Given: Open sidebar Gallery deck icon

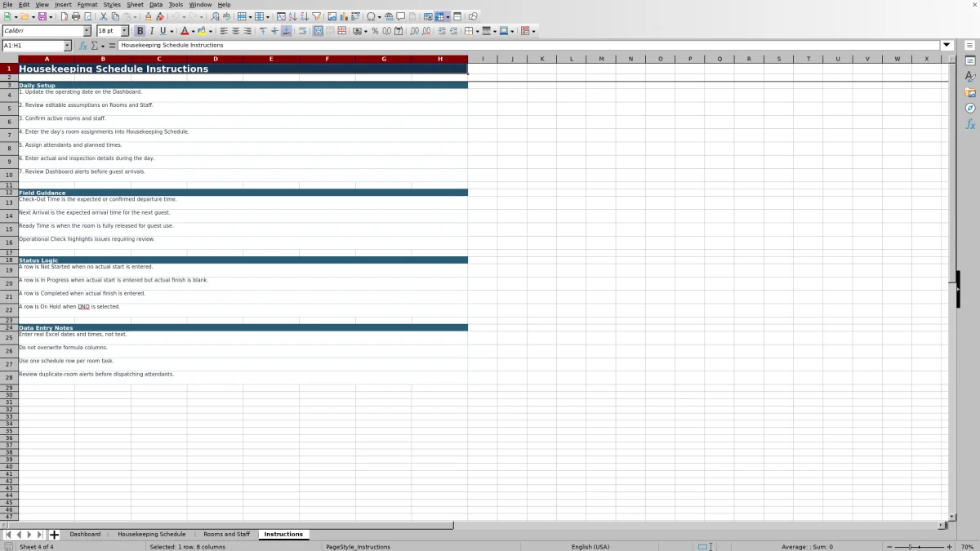Looking at the screenshot, I should click(x=970, y=92).
